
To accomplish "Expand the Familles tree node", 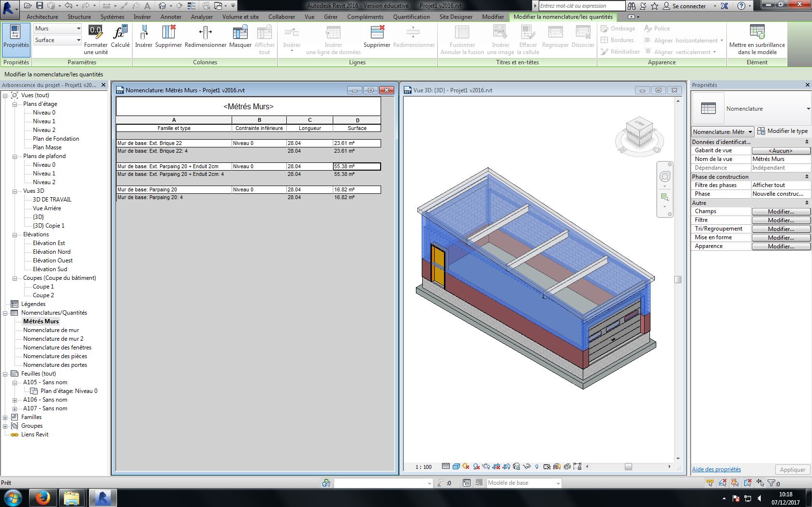I will point(5,417).
